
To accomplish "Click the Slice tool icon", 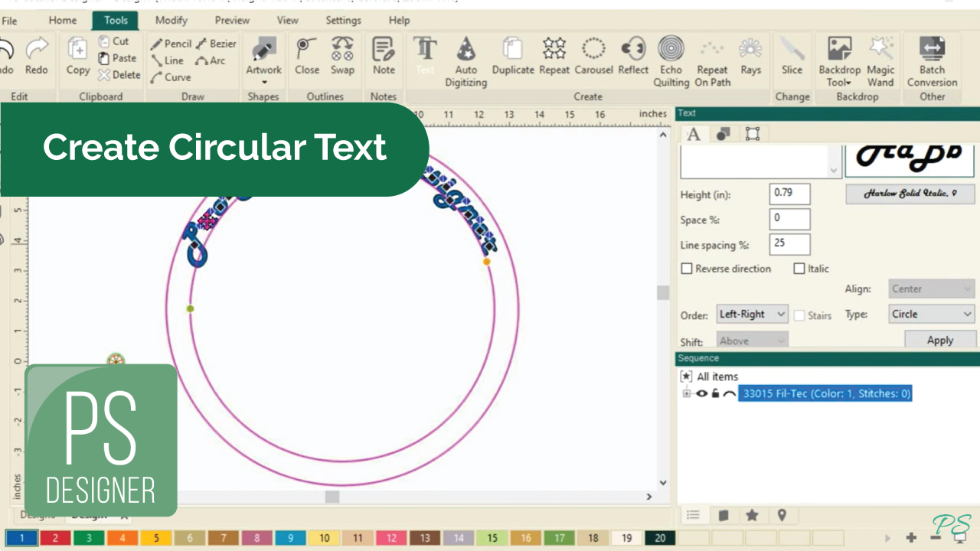I will (x=792, y=57).
